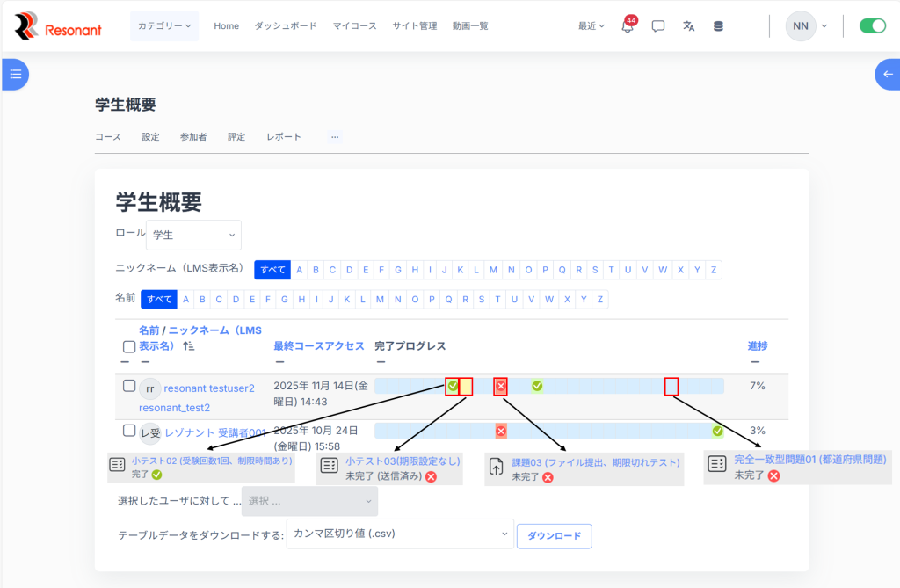Open the ロール dropdown showing 学生

(x=193, y=236)
